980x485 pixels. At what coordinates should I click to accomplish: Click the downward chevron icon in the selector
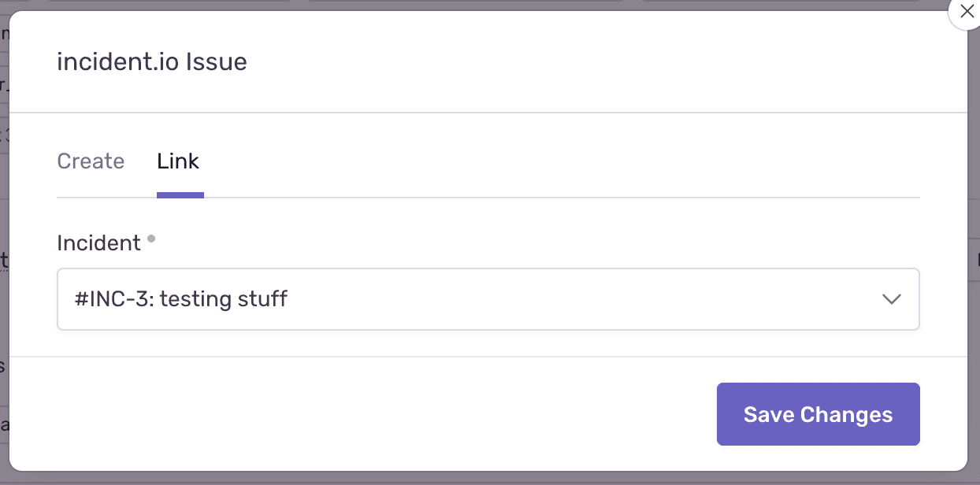[891, 299]
